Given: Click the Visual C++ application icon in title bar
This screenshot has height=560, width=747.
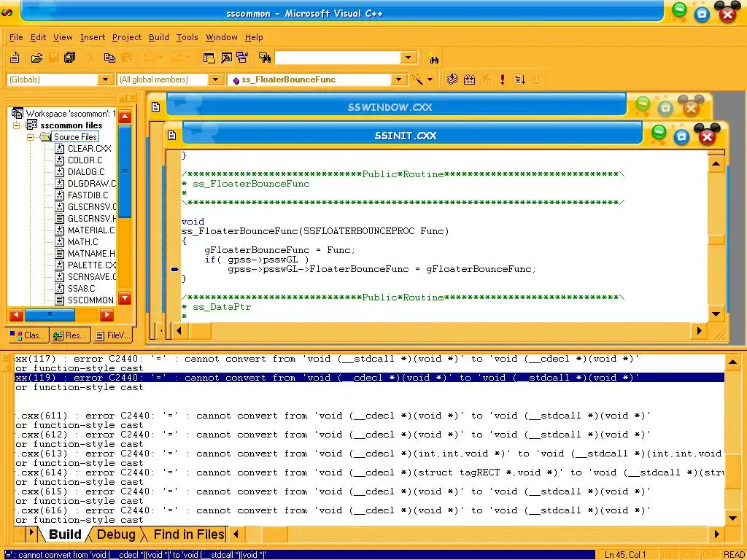Looking at the screenshot, I should 7,13.
